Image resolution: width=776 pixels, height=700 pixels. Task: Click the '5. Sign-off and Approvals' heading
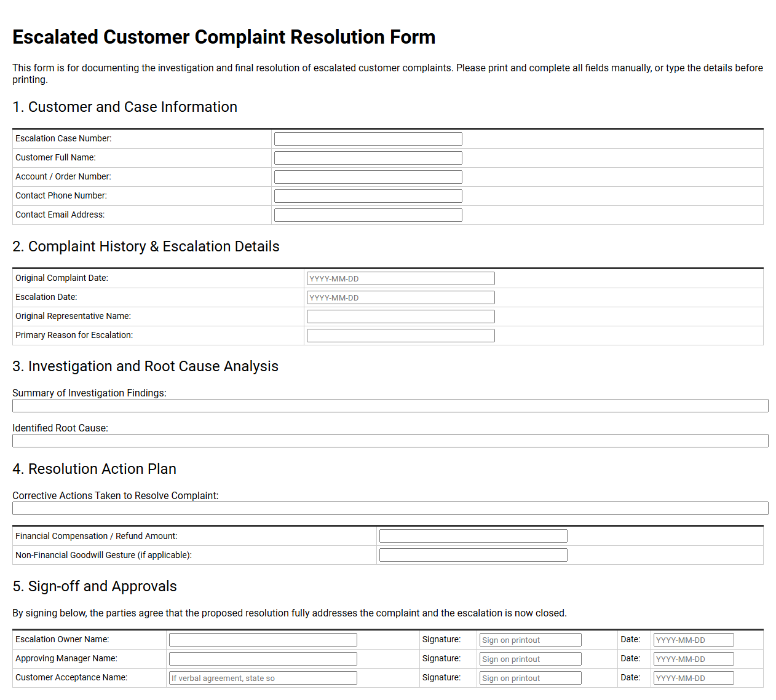point(95,586)
